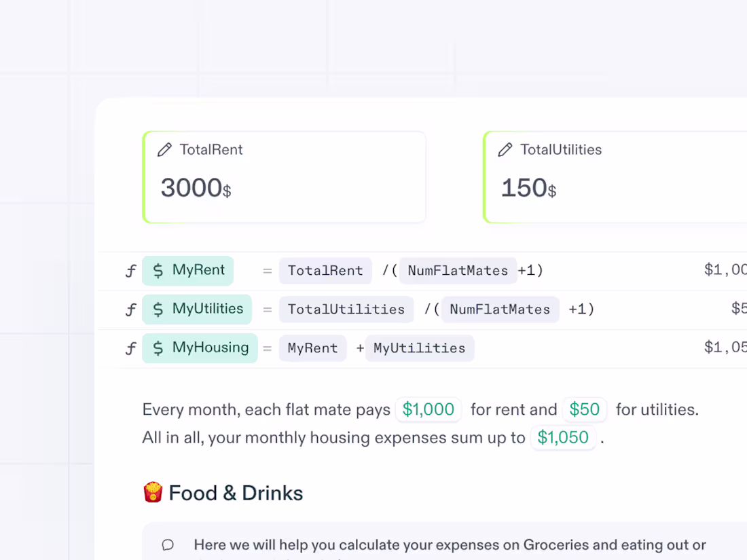
Task: Click the french fries emoji icon
Action: coord(153,492)
